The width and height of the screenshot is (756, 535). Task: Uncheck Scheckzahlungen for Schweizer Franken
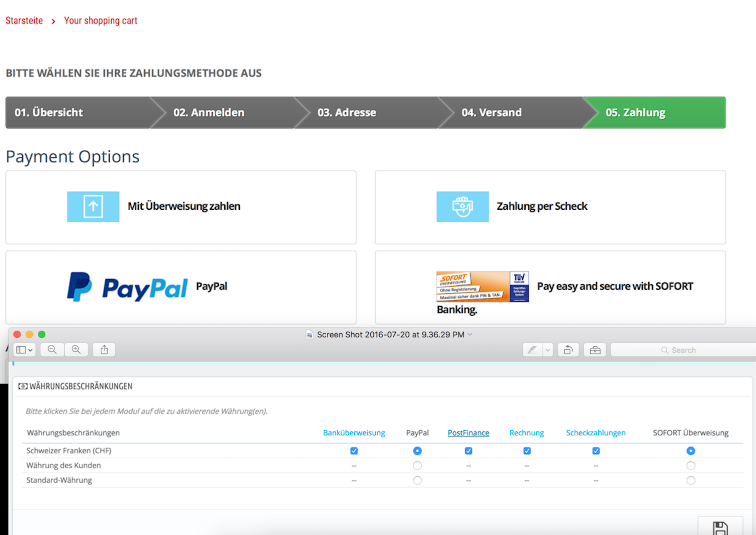point(596,451)
